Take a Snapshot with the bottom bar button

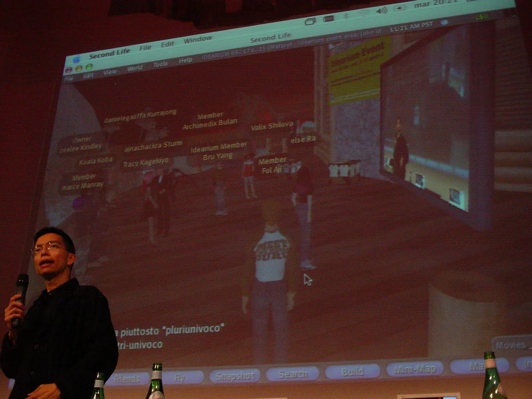tap(235, 376)
